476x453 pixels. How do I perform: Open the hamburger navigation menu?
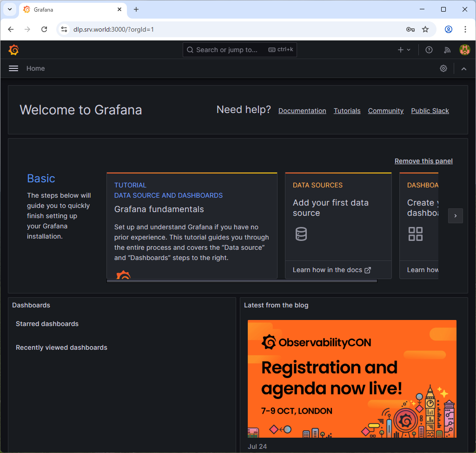click(x=13, y=68)
